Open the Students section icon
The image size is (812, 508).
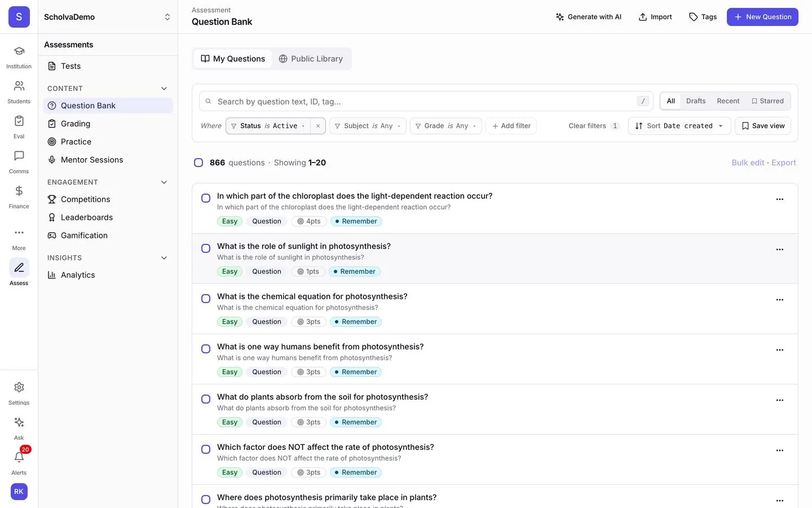click(19, 92)
